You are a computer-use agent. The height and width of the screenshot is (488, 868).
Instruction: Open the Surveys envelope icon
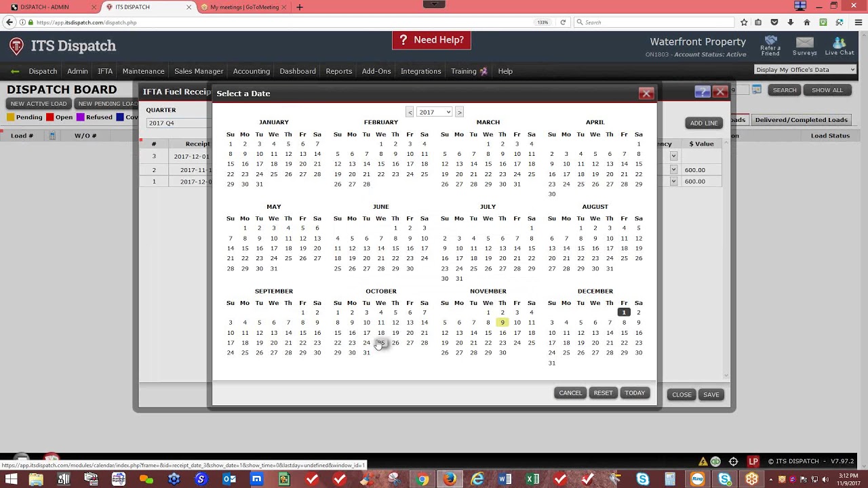click(x=805, y=45)
